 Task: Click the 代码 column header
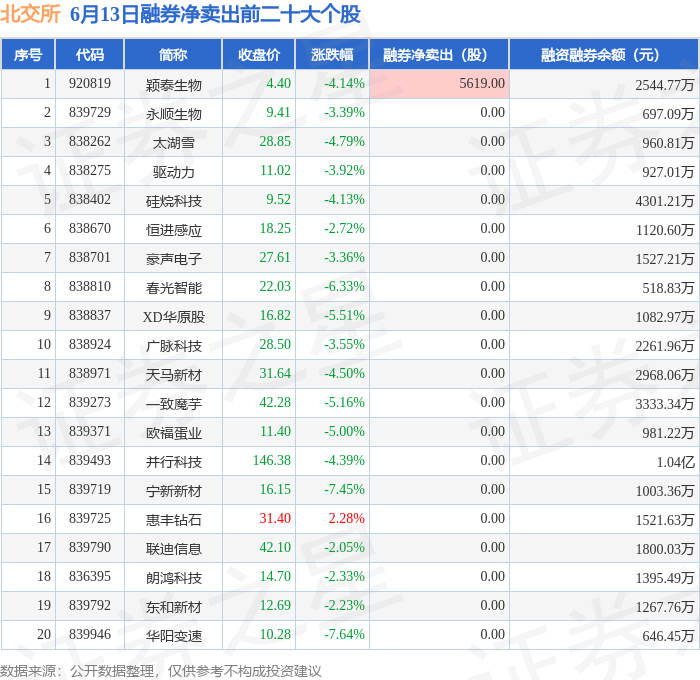point(90,54)
